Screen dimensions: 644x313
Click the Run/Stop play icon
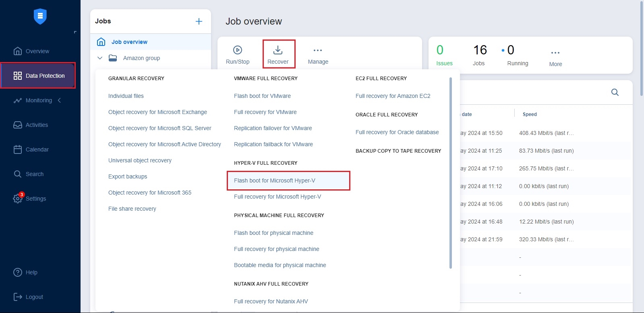tap(238, 50)
